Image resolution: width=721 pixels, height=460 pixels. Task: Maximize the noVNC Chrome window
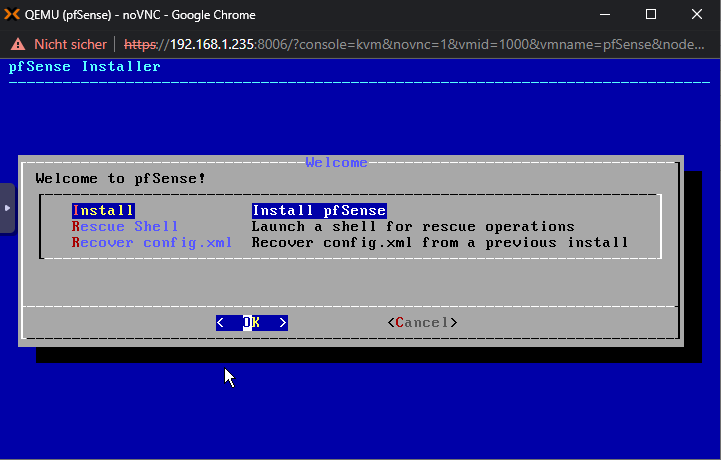tap(651, 14)
